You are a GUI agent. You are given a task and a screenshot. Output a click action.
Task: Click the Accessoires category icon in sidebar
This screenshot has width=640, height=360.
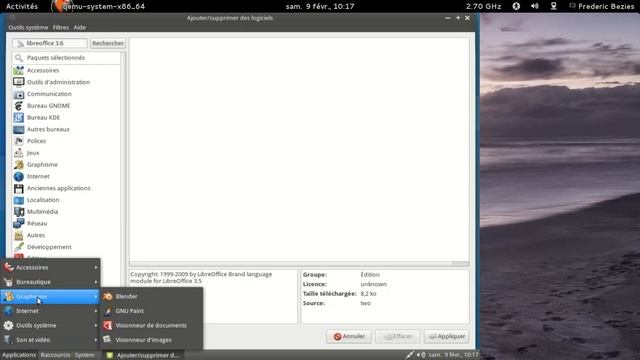[18, 70]
